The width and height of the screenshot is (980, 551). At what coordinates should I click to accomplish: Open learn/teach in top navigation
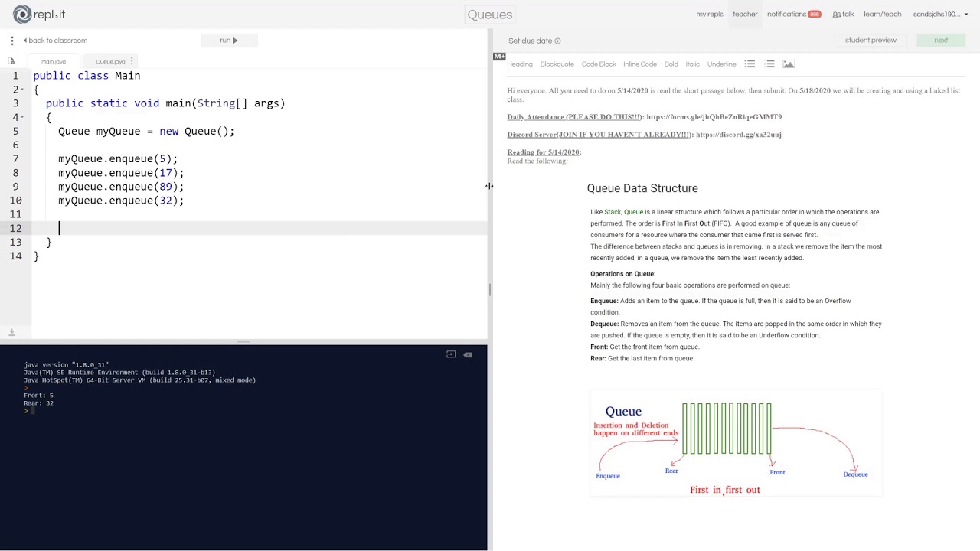(x=883, y=15)
